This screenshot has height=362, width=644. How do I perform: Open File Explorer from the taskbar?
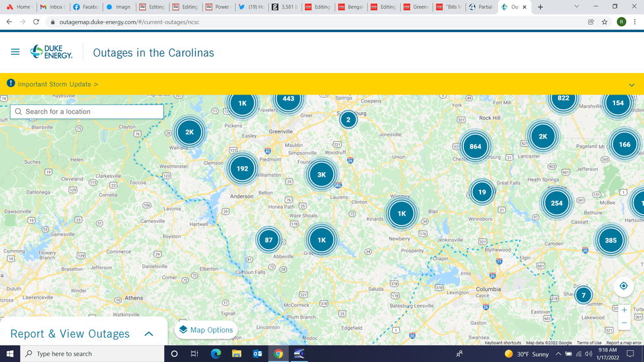click(237, 354)
